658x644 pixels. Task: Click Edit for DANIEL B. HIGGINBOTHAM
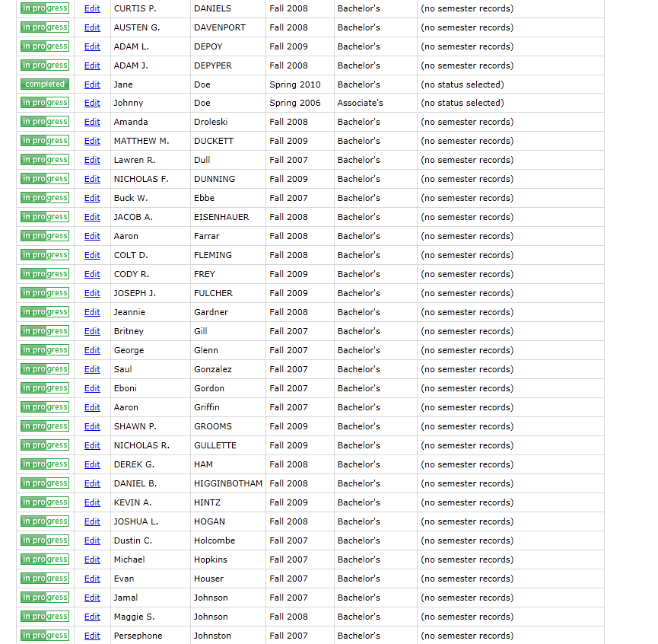click(92, 483)
